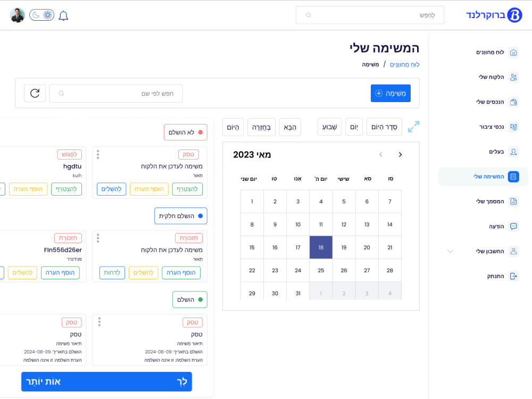
Task: Click yellow להשלים on partially completed reminder task
Action: pos(144,273)
